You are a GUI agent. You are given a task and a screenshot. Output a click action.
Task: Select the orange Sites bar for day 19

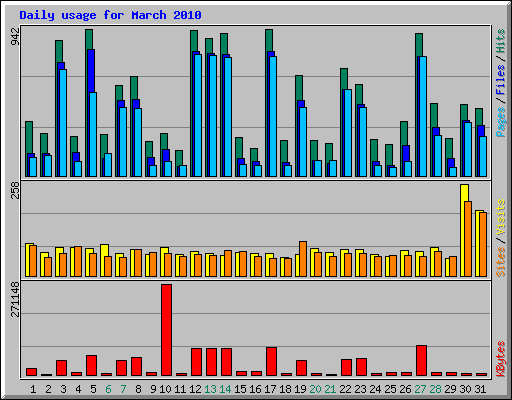(x=303, y=259)
